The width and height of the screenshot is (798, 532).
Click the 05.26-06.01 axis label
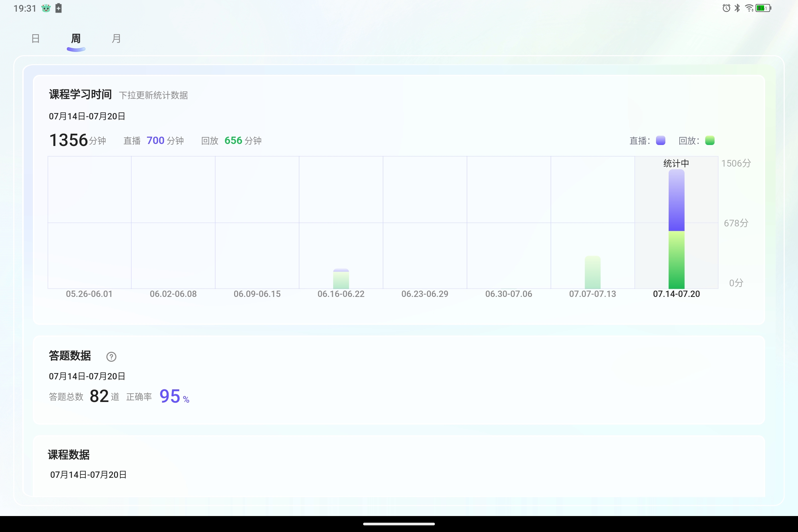[89, 294]
